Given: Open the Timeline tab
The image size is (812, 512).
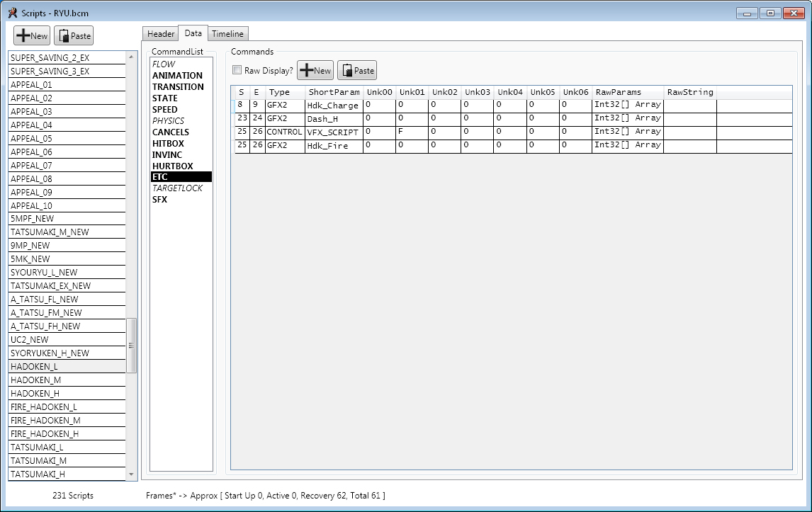Looking at the screenshot, I should coord(227,34).
